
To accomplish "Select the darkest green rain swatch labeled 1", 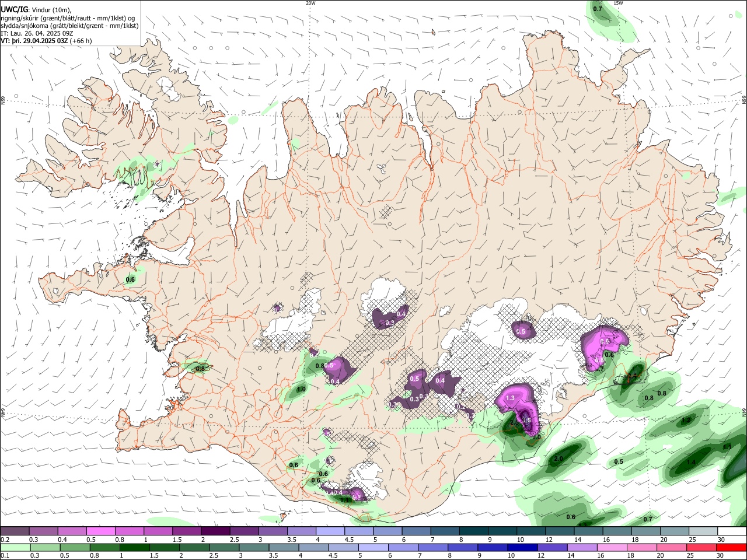I will click(134, 548).
